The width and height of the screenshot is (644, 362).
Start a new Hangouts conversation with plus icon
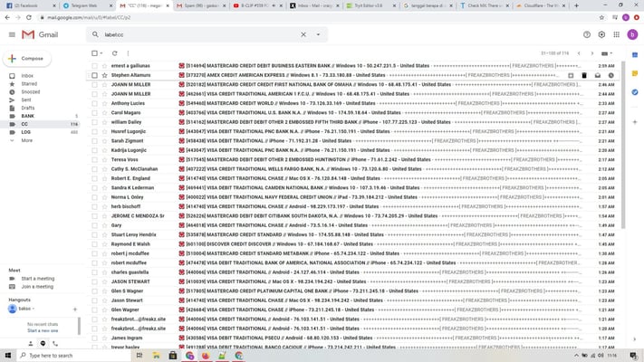coord(75,309)
